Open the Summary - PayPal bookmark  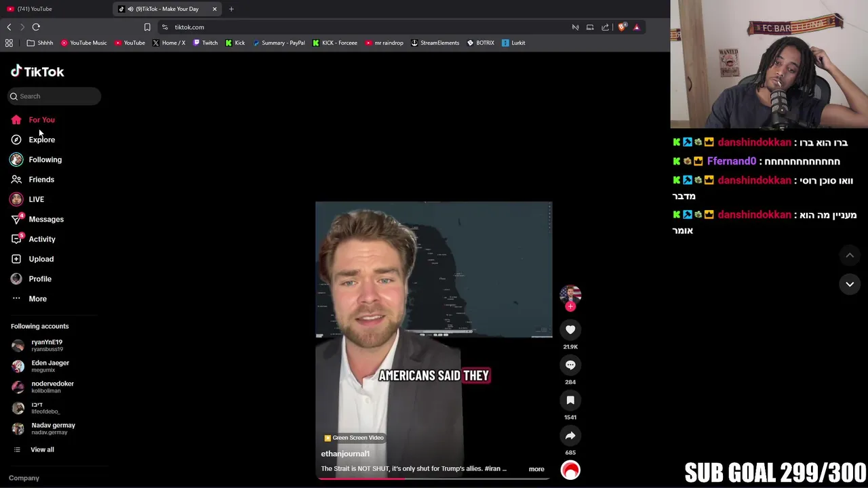click(x=279, y=43)
